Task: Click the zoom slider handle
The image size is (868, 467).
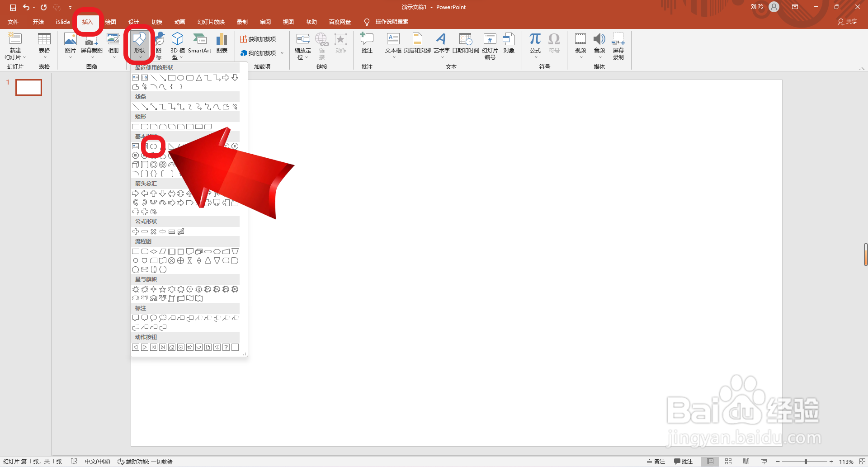Action: 806,462
